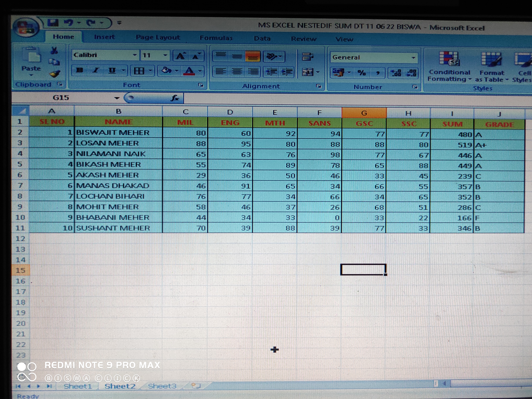
Task: Open the Formulas ribbon tab
Action: coord(216,38)
